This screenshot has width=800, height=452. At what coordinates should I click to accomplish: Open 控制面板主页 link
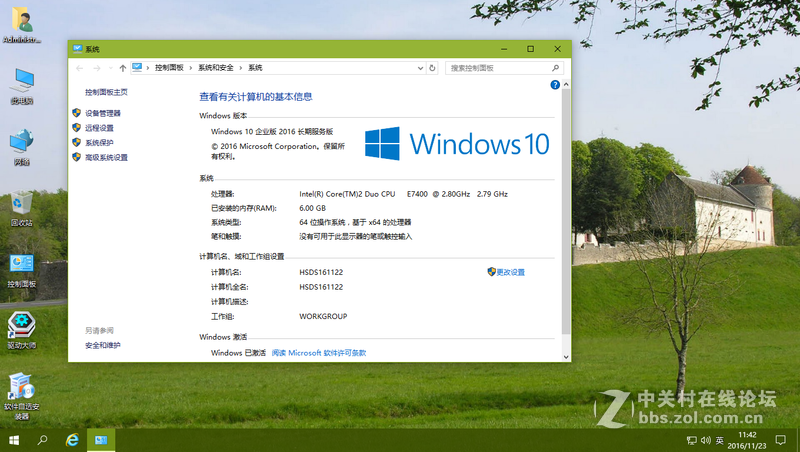(x=106, y=92)
